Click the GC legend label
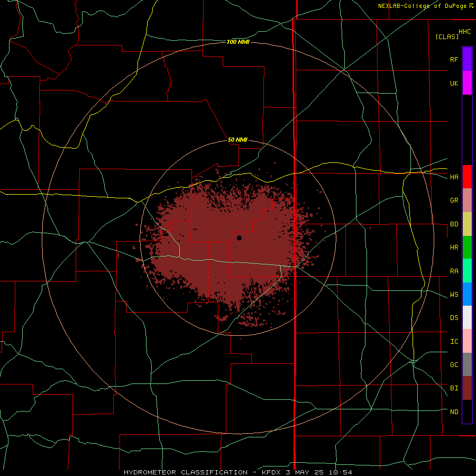Image resolution: width=476 pixels, height=476 pixels. point(454,365)
